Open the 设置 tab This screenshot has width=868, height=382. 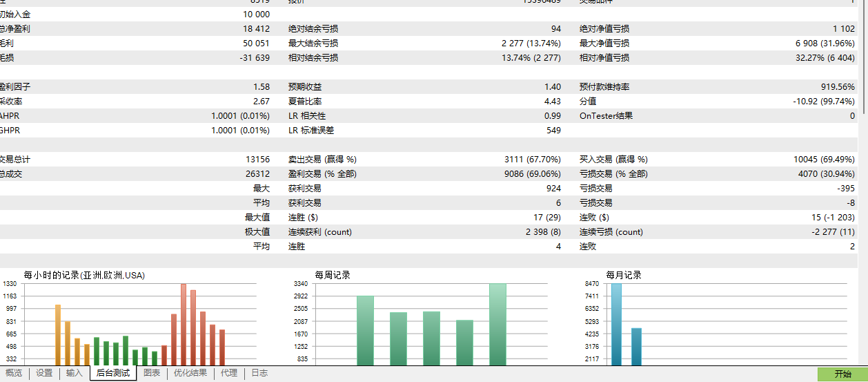tap(44, 373)
